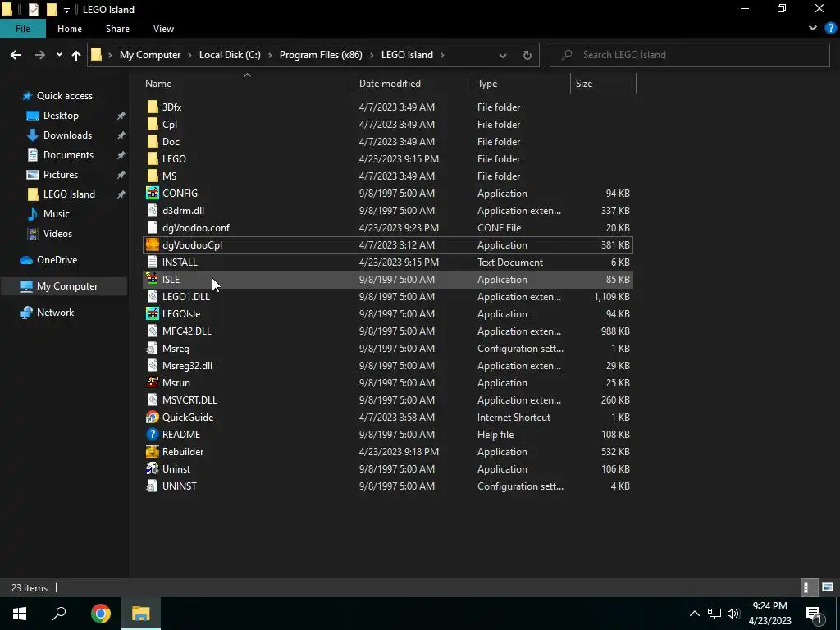Screen dimensions: 840x630
Task: Open taskbar search magnifier
Action: pyautogui.click(x=59, y=614)
